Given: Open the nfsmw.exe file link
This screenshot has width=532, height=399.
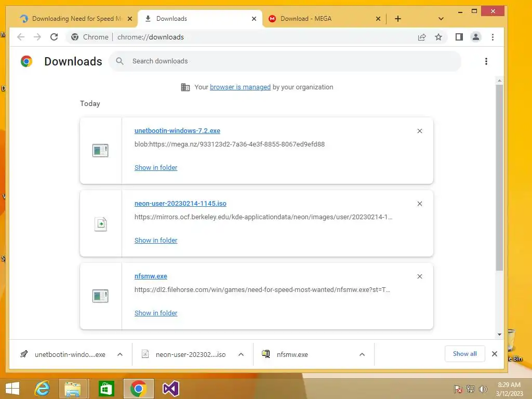Looking at the screenshot, I should pos(151,276).
